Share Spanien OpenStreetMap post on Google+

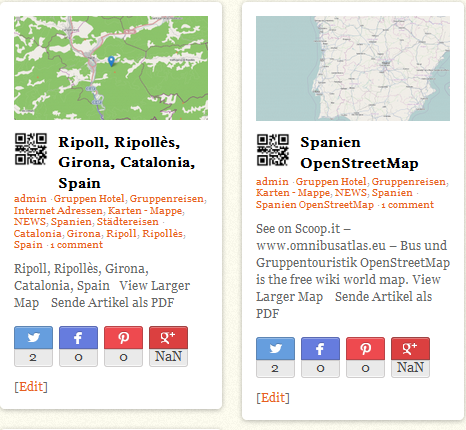click(410, 349)
